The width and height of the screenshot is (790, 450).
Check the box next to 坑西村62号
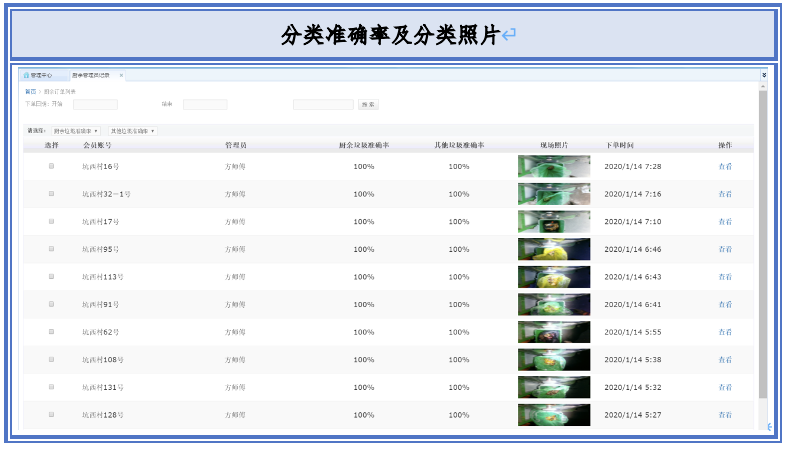coord(52,331)
